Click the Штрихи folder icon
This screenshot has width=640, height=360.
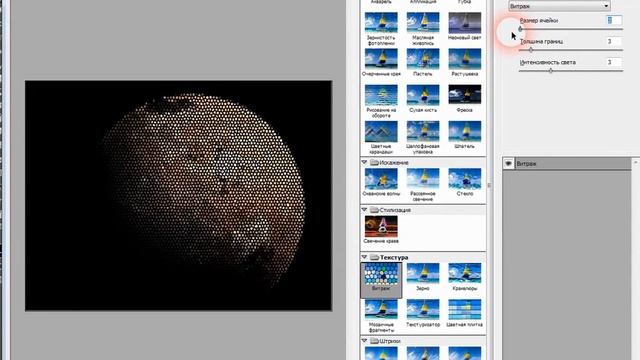(x=374, y=341)
